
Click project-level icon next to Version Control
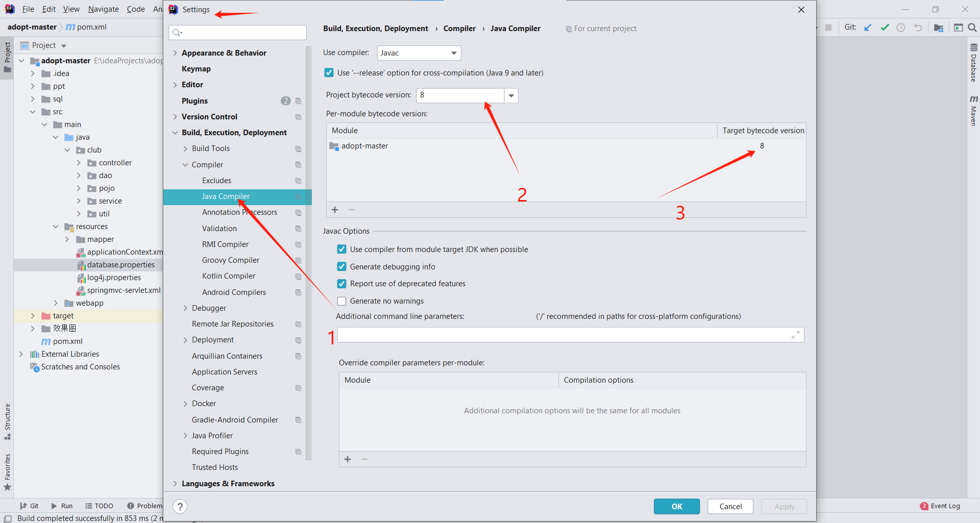[299, 117]
